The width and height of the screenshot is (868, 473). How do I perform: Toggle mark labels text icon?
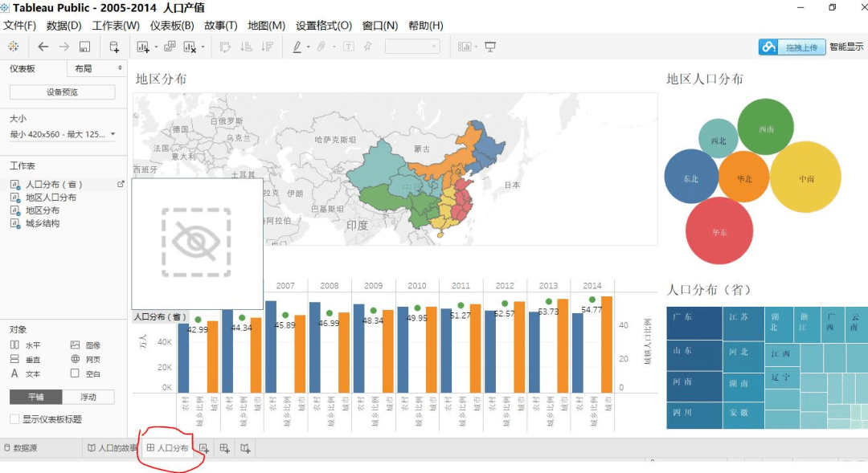349,47
